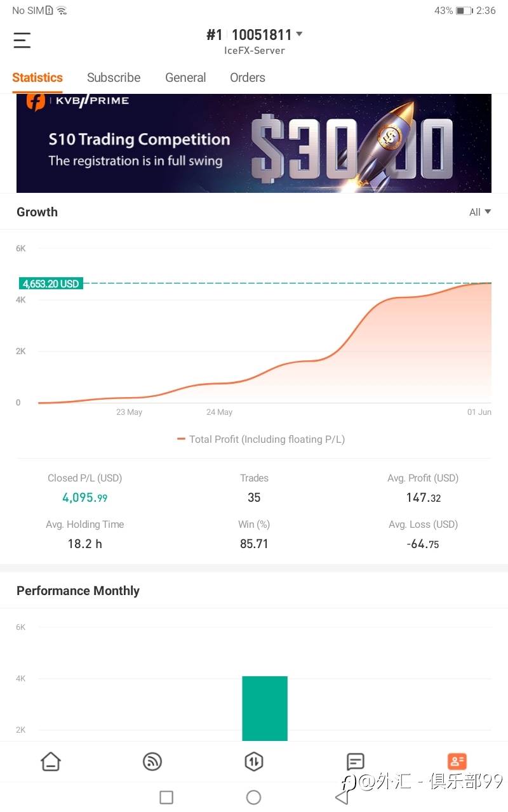The height and width of the screenshot is (812, 508).
Task: Open the account profile icon
Action: (457, 761)
